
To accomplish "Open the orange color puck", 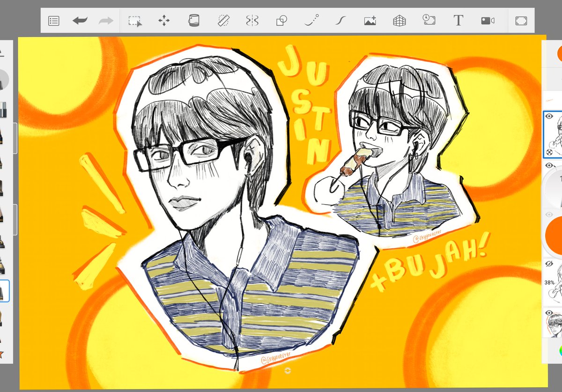I will point(553,235).
